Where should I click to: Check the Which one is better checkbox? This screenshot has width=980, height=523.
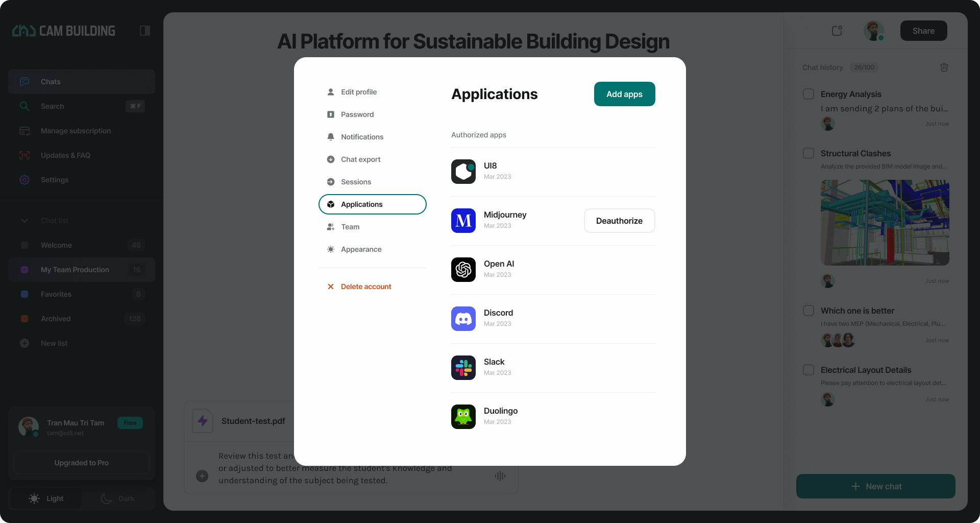click(x=808, y=311)
